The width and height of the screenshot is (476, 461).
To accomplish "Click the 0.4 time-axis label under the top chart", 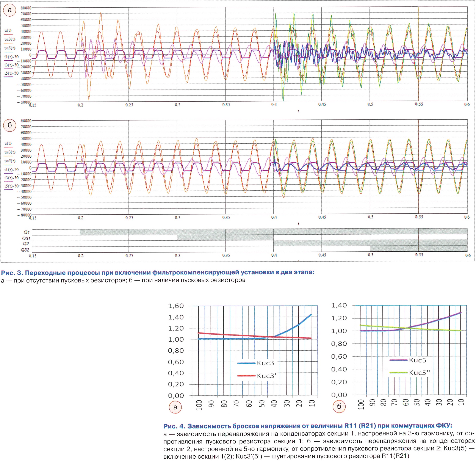I will 274,104.
